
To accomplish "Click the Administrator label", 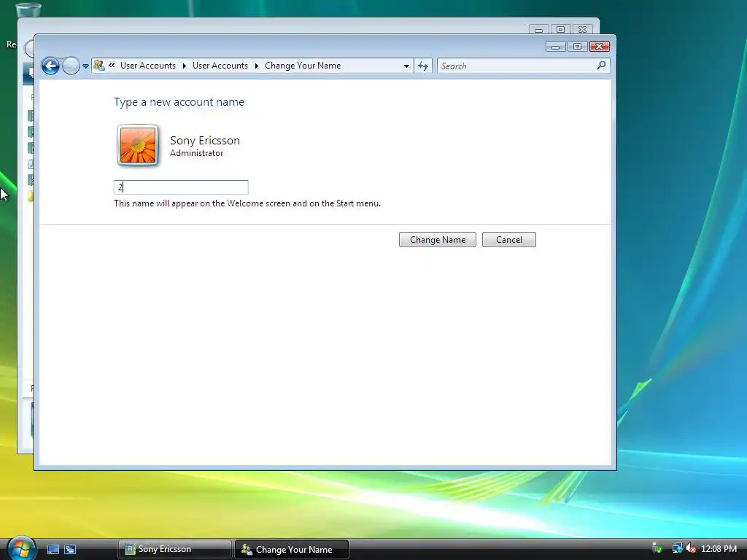I will pos(197,153).
